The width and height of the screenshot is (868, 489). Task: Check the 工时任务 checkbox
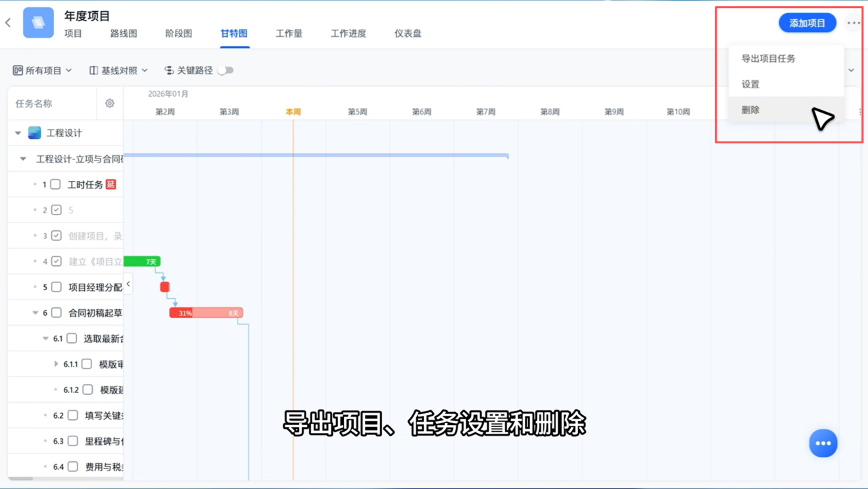[x=56, y=184]
